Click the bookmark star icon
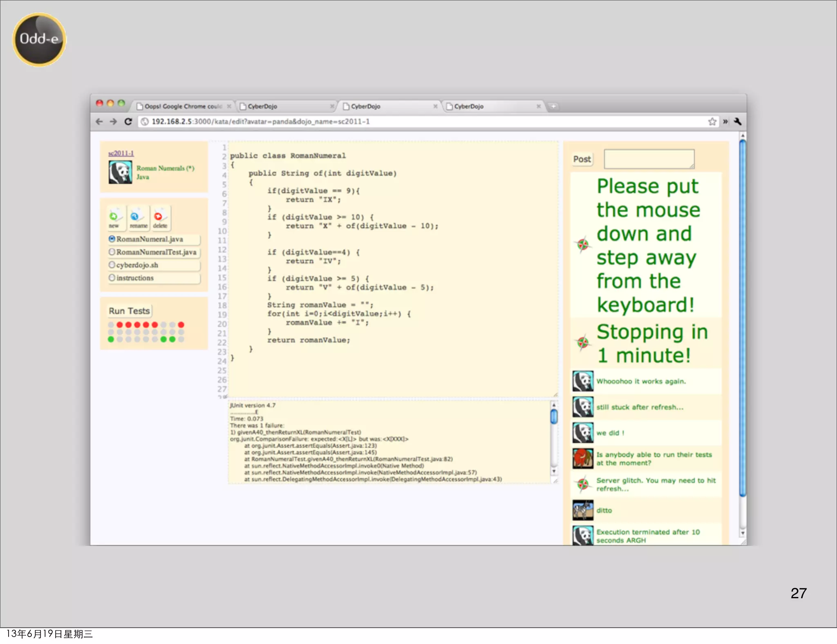 pyautogui.click(x=712, y=121)
